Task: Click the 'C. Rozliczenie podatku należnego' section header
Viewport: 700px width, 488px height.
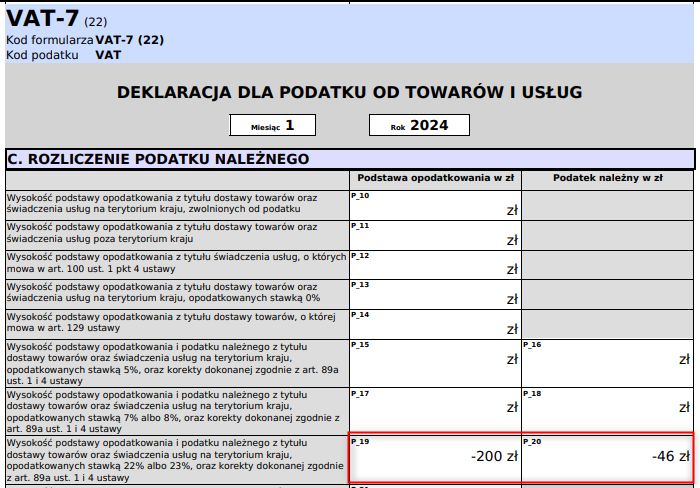Action: coord(349,159)
